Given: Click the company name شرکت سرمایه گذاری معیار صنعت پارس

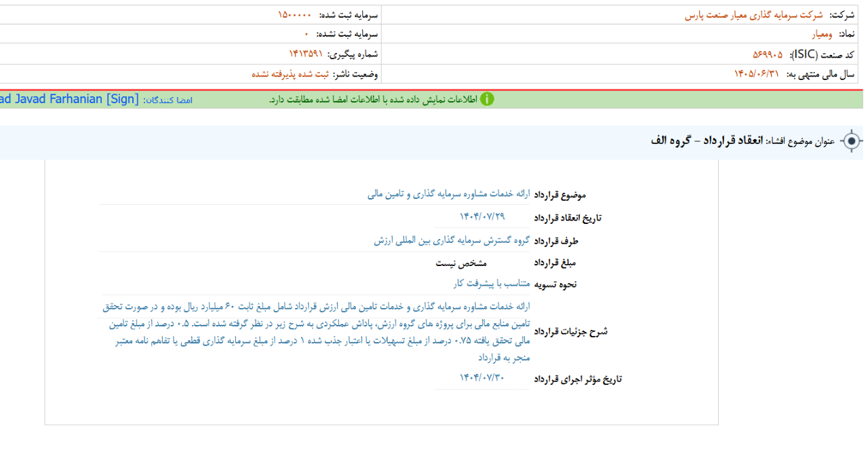Looking at the screenshot, I should (x=754, y=15).
